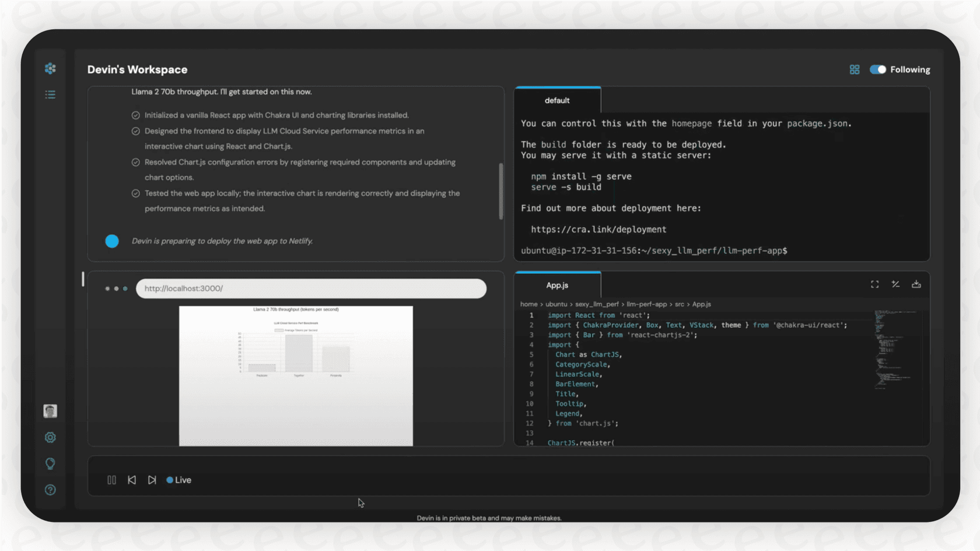Select the App.js tab

pos(557,285)
